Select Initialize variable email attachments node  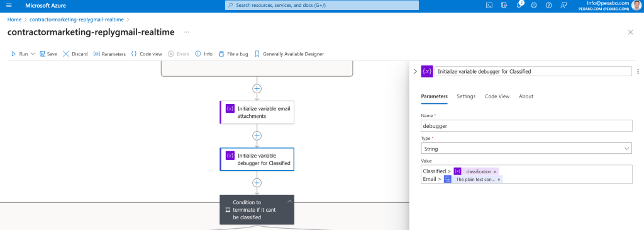(257, 112)
